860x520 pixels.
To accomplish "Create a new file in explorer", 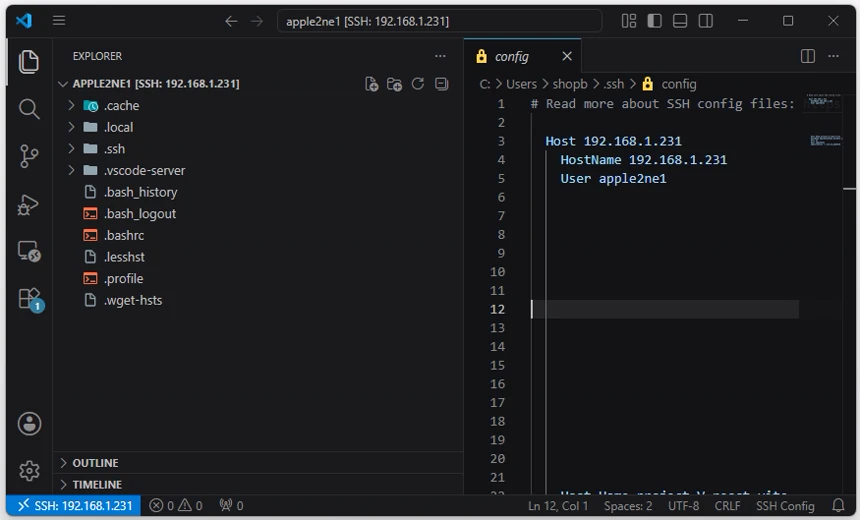I will pyautogui.click(x=371, y=84).
